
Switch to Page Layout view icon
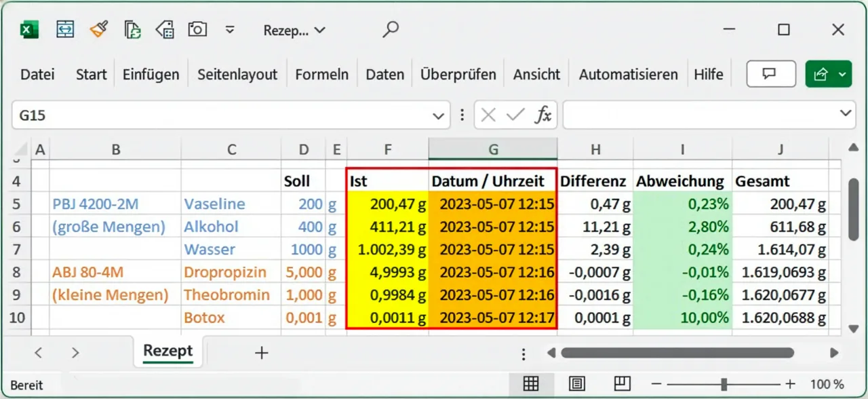(x=577, y=384)
